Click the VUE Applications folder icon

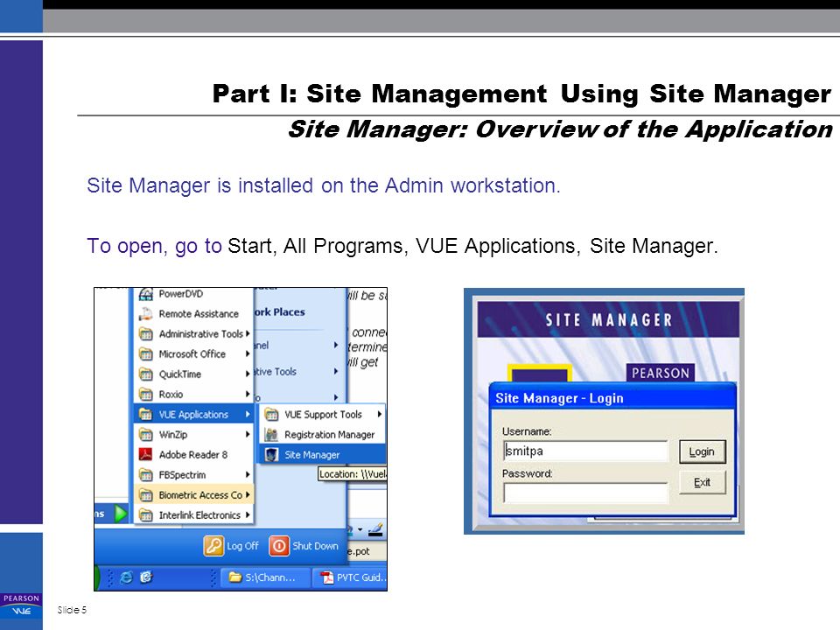(146, 414)
